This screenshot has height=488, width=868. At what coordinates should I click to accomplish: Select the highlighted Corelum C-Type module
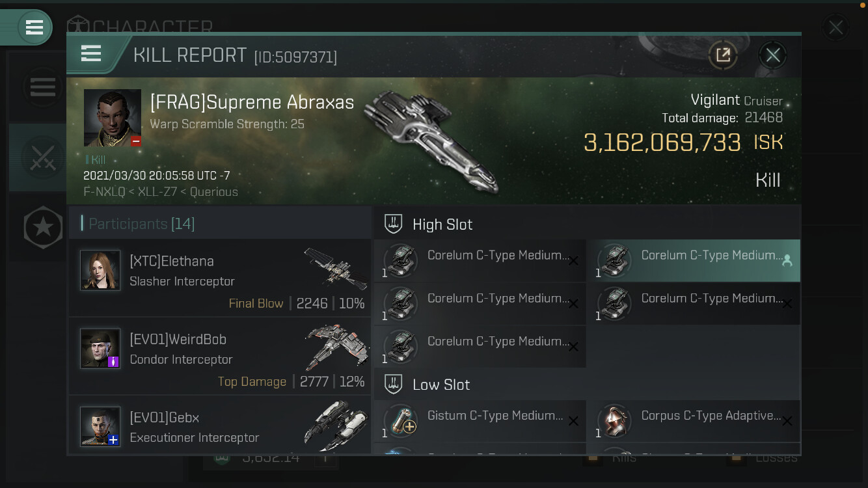(693, 261)
